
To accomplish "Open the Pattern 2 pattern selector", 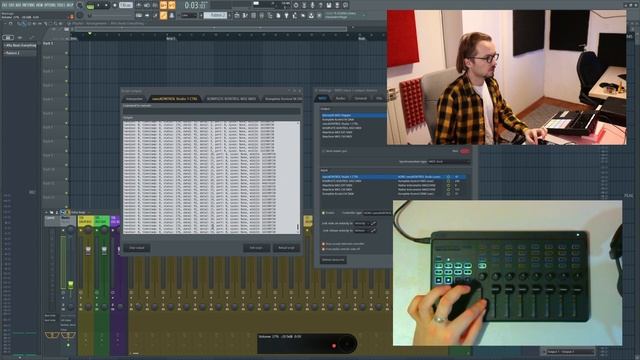I will tap(216, 16).
